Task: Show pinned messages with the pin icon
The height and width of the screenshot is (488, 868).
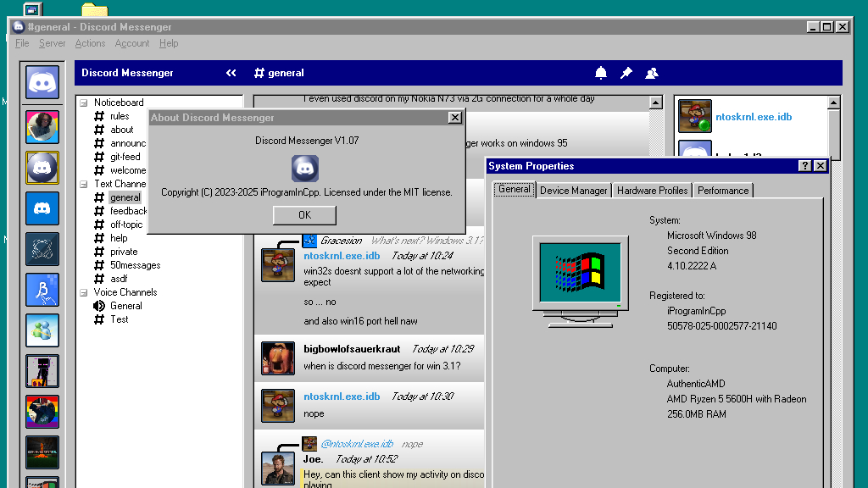Action: coord(626,73)
